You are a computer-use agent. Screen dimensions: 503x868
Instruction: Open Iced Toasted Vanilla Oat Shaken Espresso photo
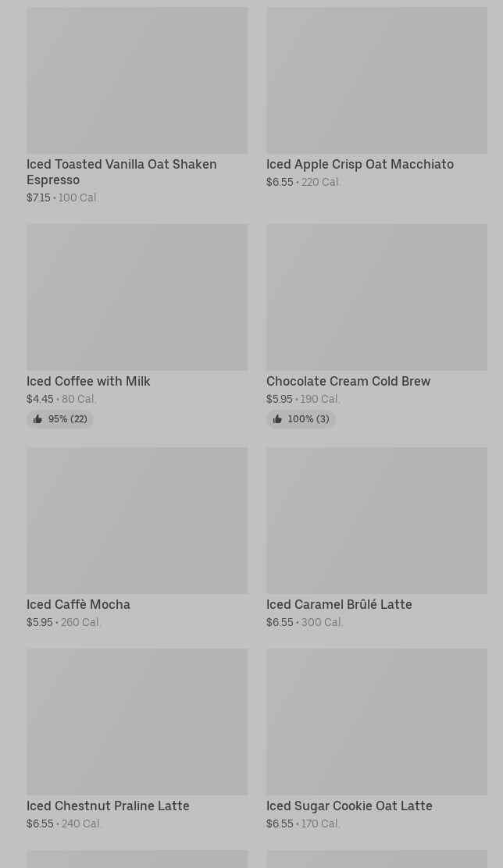click(x=137, y=80)
